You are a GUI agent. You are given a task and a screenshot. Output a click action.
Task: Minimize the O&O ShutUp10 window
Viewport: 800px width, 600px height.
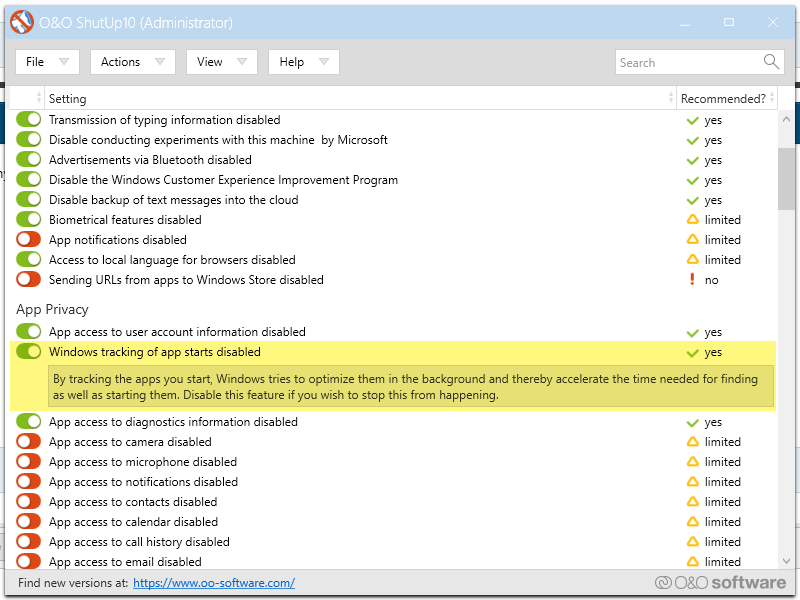tap(685, 23)
